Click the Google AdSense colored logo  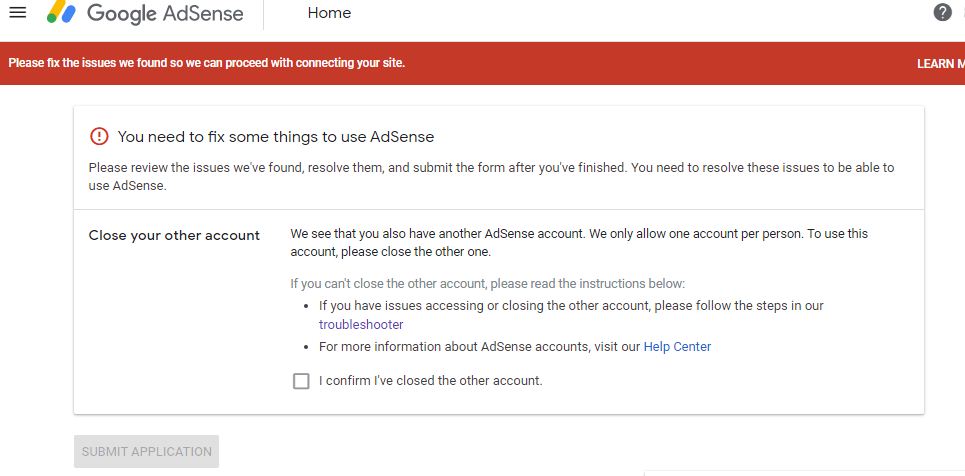(x=61, y=13)
